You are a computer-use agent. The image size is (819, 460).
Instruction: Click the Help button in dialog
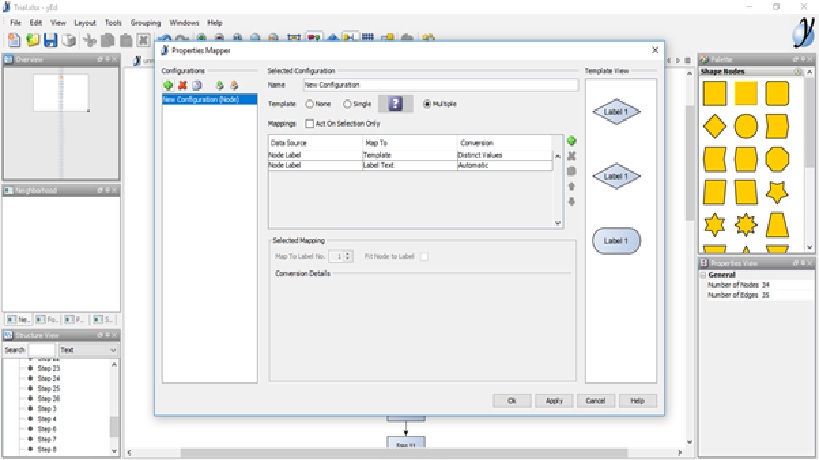[637, 400]
